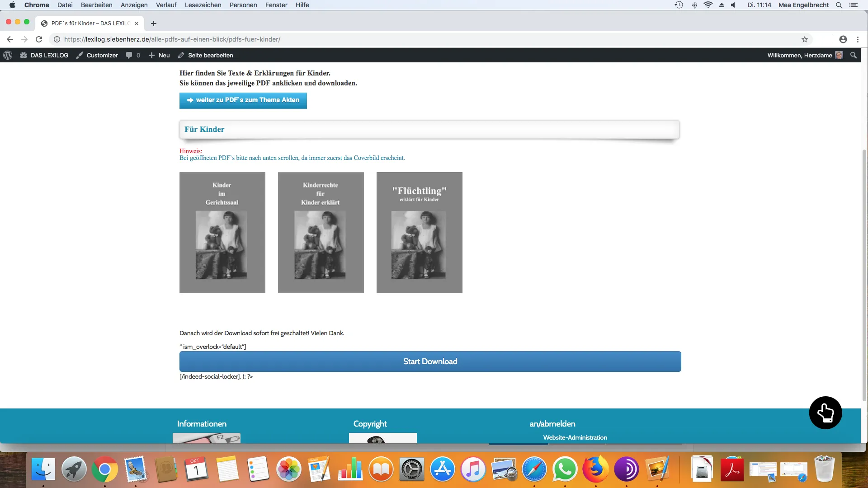This screenshot has width=868, height=488.
Task: Open the DAS LEXILOG site dashboard link
Action: [x=44, y=55]
